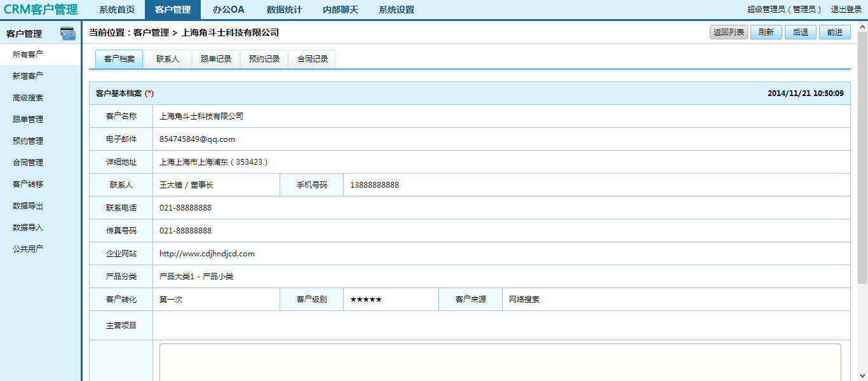Click the 返回列表 button
Screen dimensions: 868x381
[729, 32]
